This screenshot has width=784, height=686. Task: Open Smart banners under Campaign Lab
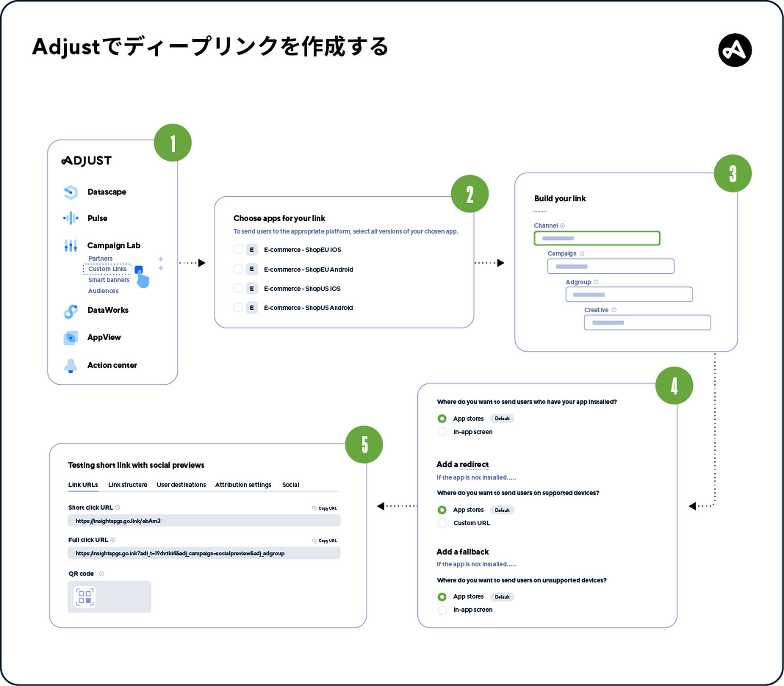click(x=109, y=280)
